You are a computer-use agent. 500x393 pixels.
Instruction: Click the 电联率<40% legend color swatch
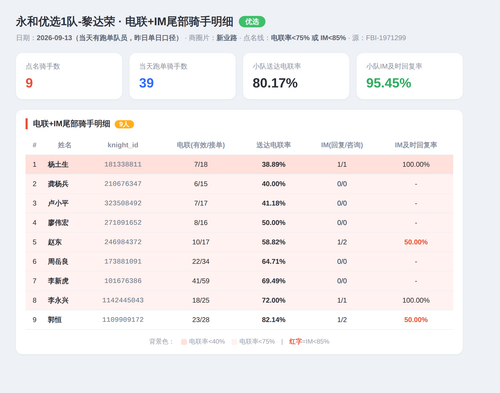point(184,342)
